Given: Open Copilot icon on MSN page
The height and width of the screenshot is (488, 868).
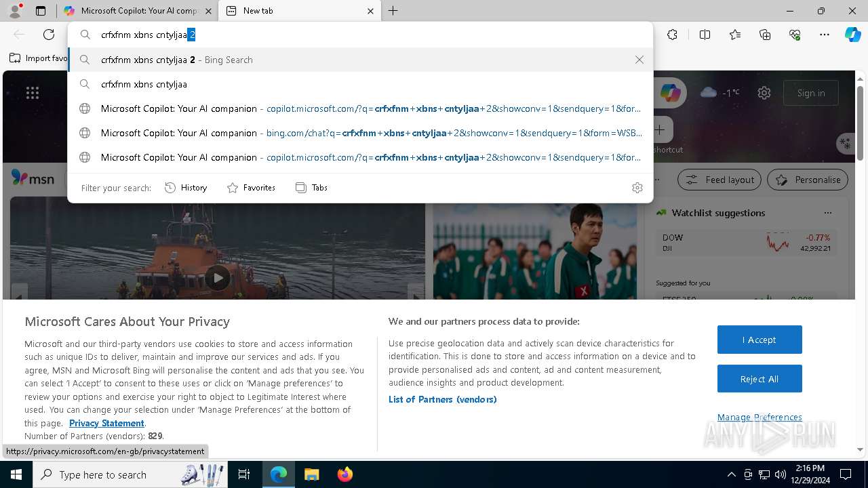Looking at the screenshot, I should (x=671, y=93).
